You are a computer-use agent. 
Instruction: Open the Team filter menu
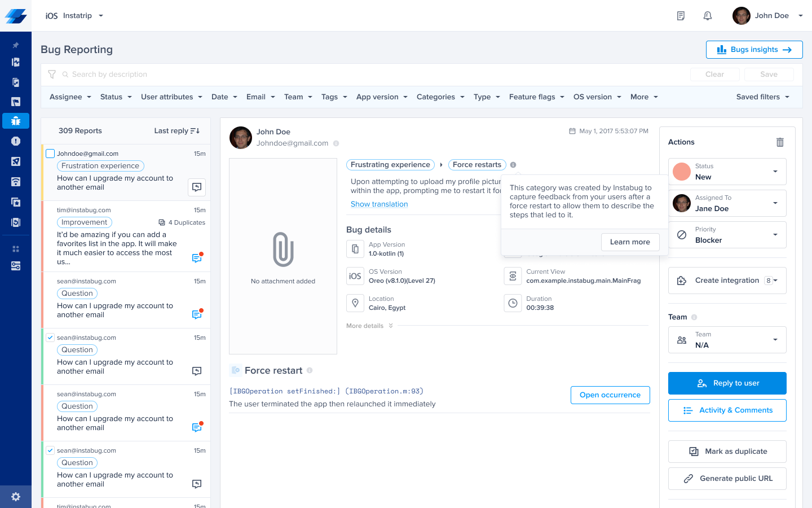[298, 97]
